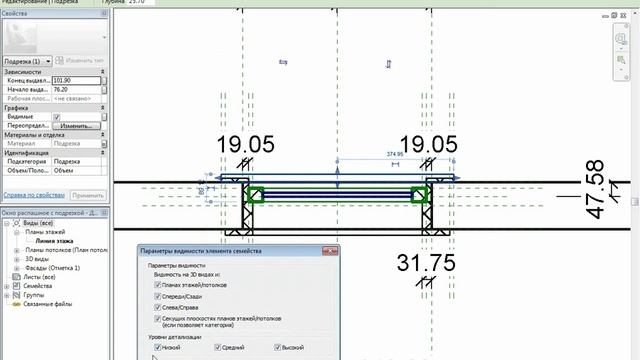Click associate parameter button for Конец выдавл.
The width and height of the screenshot is (640, 360).
point(104,81)
